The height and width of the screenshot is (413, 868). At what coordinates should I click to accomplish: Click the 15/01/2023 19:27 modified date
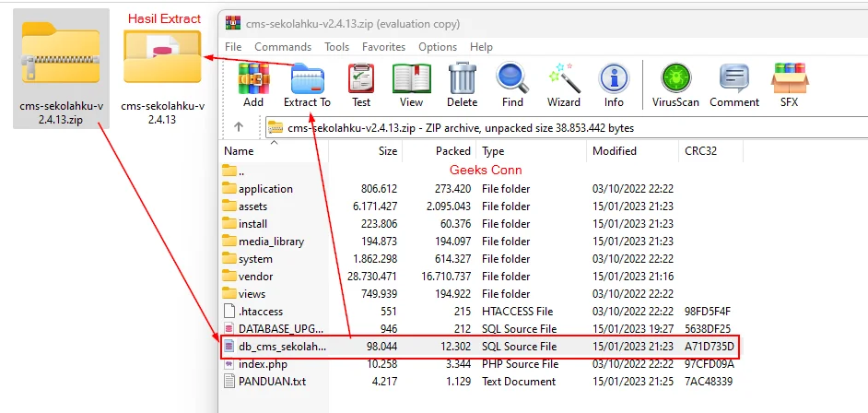(633, 329)
